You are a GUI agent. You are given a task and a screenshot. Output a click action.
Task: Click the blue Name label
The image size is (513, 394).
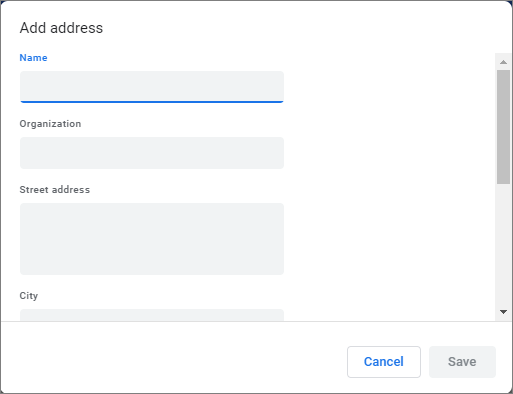33,58
